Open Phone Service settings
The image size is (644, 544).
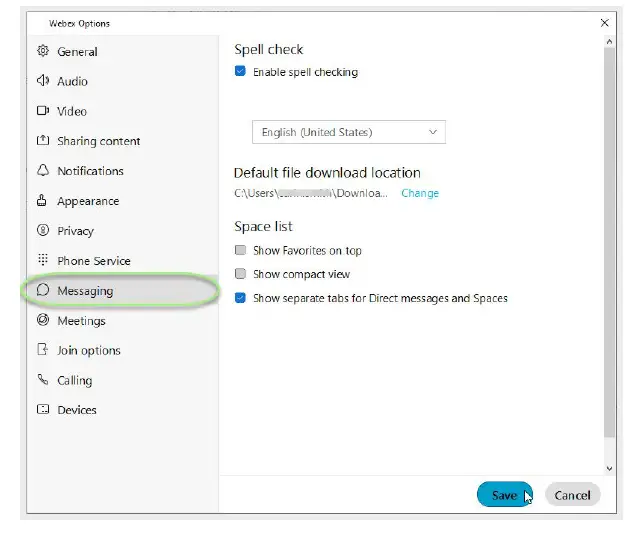pos(94,261)
